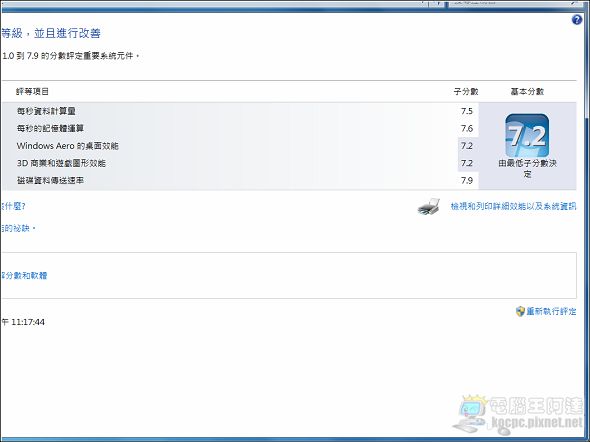This screenshot has height=442, width=590.
Task: Click the 評等項目 column header
Action: (x=32, y=91)
